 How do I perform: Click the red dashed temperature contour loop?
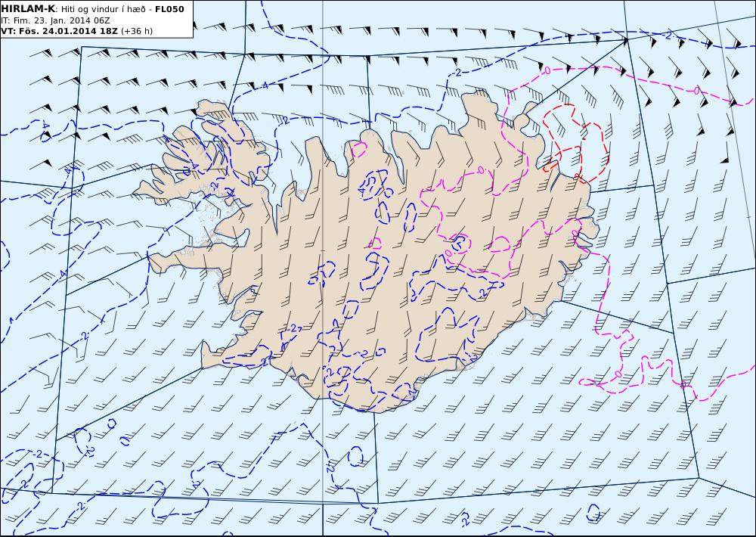click(x=575, y=142)
